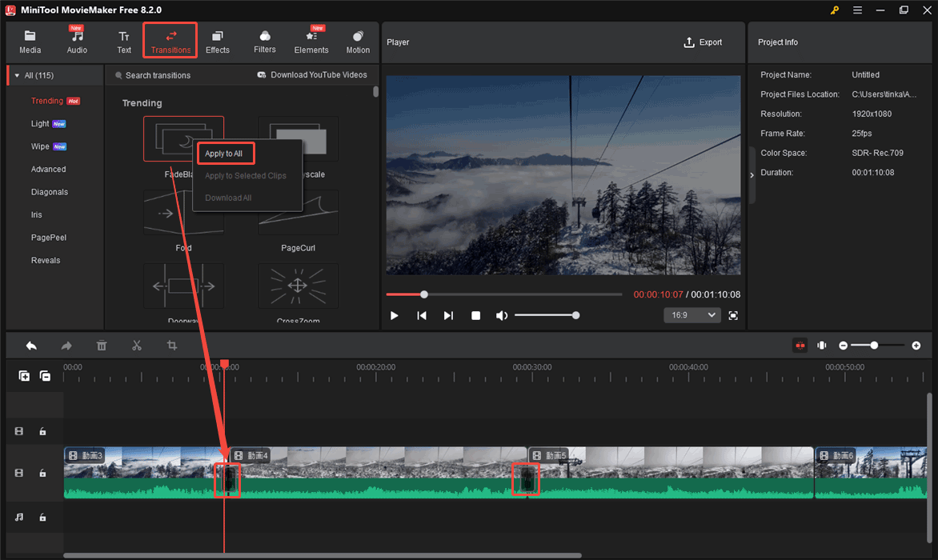
Task: Collapse the All (115) category list
Action: click(x=17, y=75)
